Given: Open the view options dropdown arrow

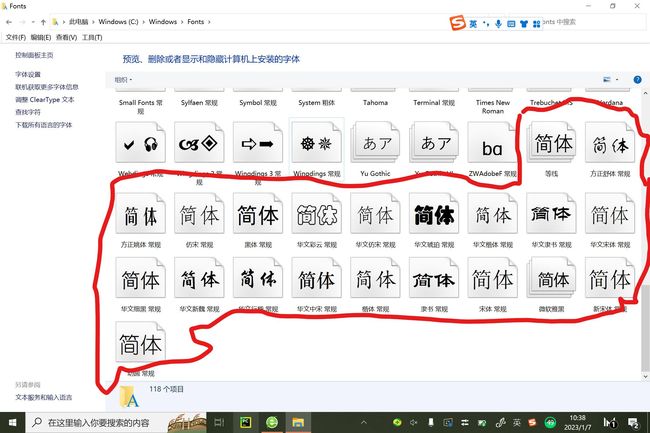Looking at the screenshot, I should [617, 80].
